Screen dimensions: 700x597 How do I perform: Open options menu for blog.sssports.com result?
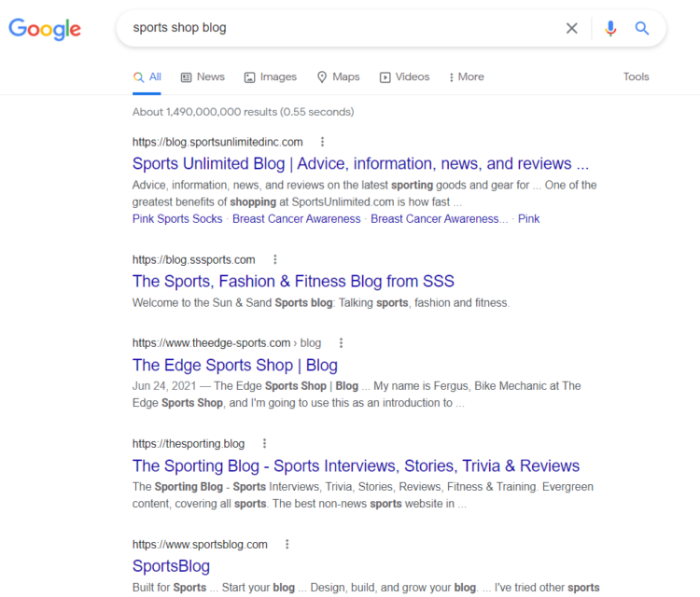point(275,259)
